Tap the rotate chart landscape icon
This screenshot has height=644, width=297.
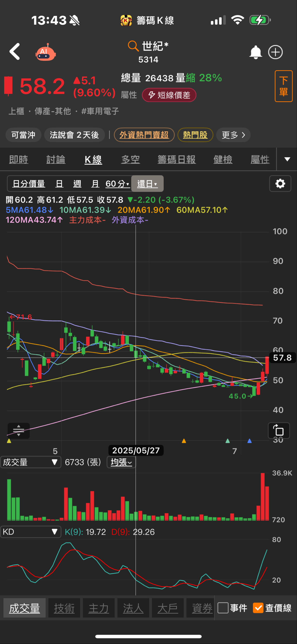pyautogui.click(x=279, y=430)
